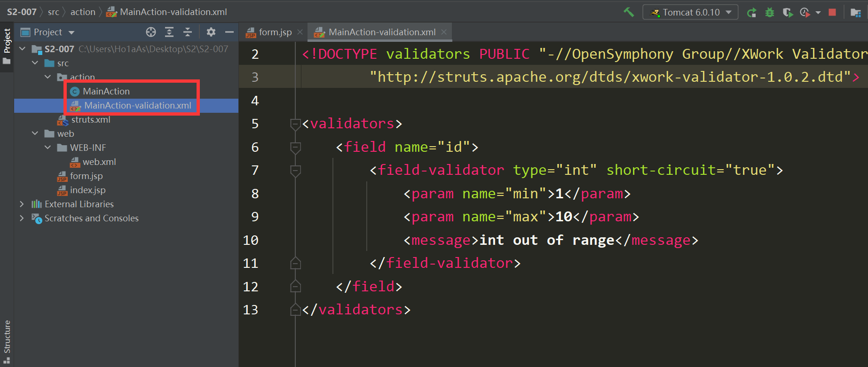Viewport: 868px width, 367px height.
Task: Click the short-circuit="true" attribute
Action: tap(691, 170)
